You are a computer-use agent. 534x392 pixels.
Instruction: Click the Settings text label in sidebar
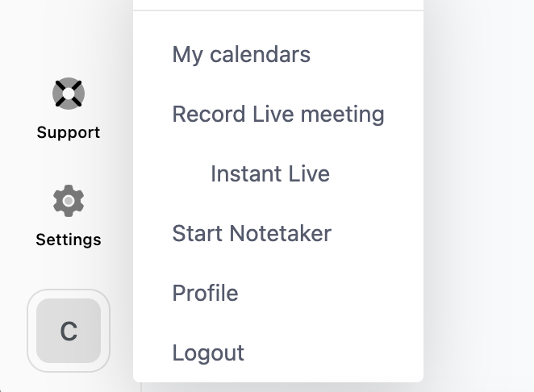(x=69, y=240)
